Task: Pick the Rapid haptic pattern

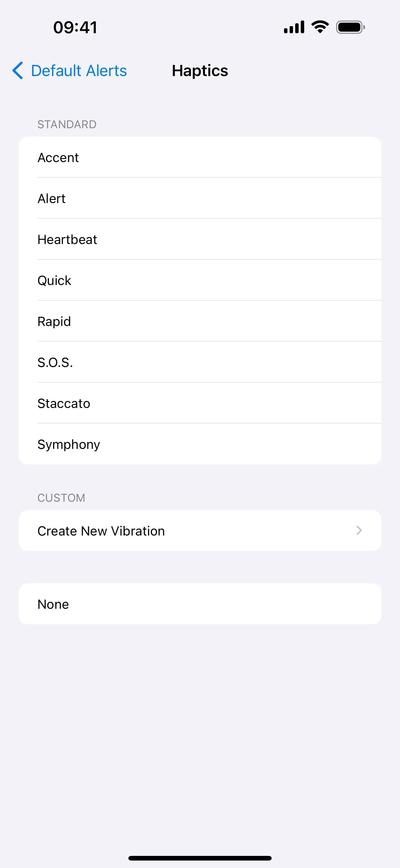Action: (x=200, y=321)
